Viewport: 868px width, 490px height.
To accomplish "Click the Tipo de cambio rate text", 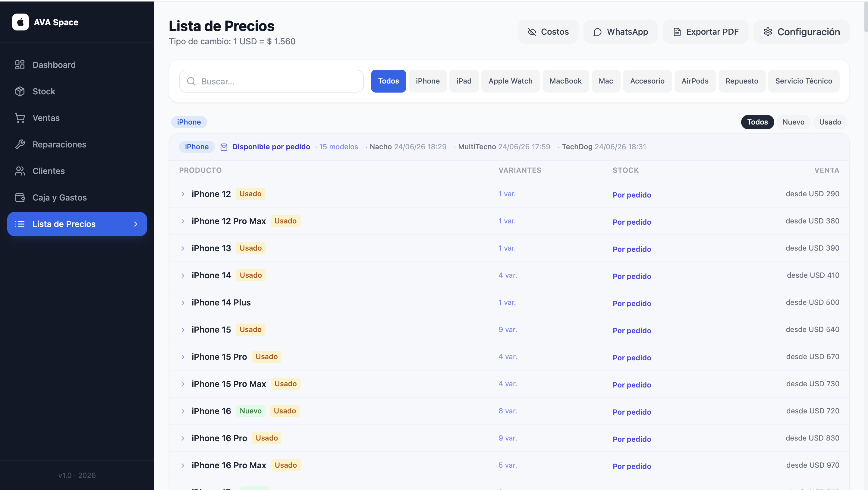I will (232, 42).
